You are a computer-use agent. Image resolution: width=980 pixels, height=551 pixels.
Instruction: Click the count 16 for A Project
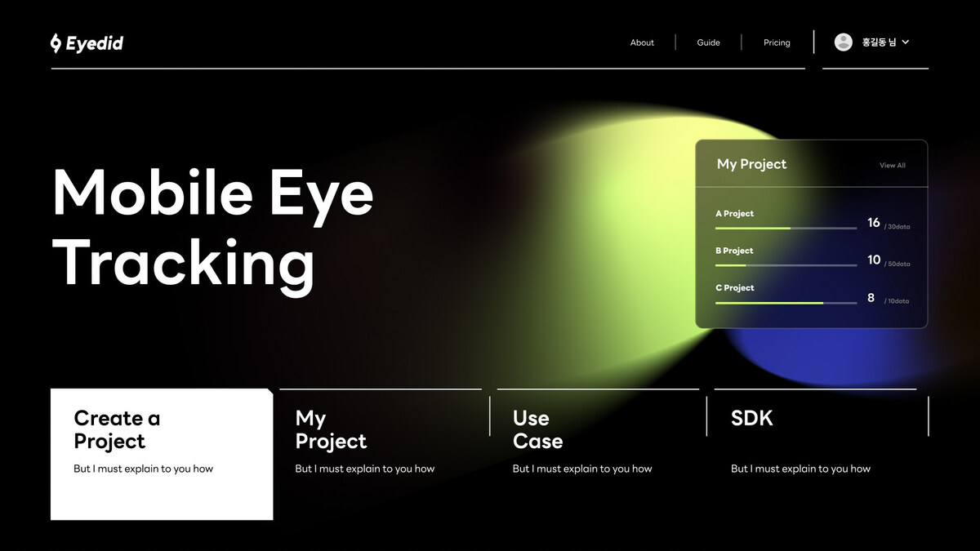(x=873, y=223)
